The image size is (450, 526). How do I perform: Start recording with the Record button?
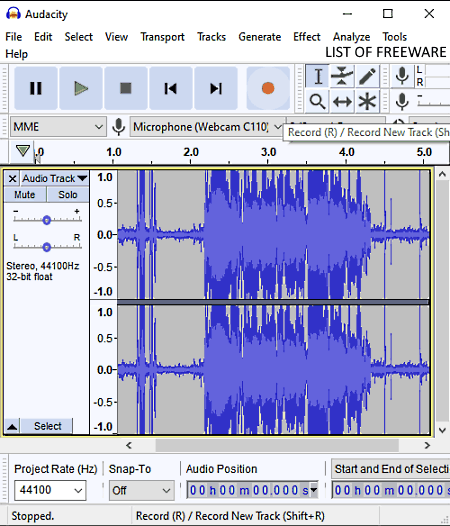click(x=268, y=88)
